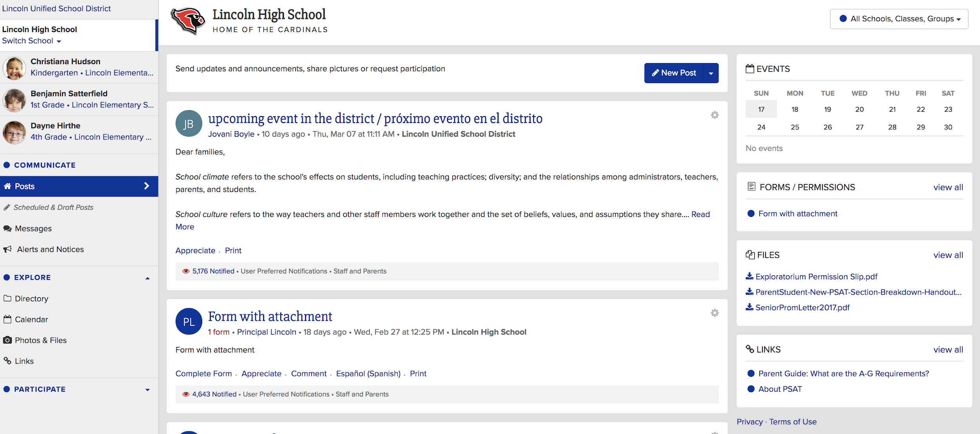Viewport: 980px width, 434px height.
Task: Click JB avatar on district post
Action: click(189, 123)
